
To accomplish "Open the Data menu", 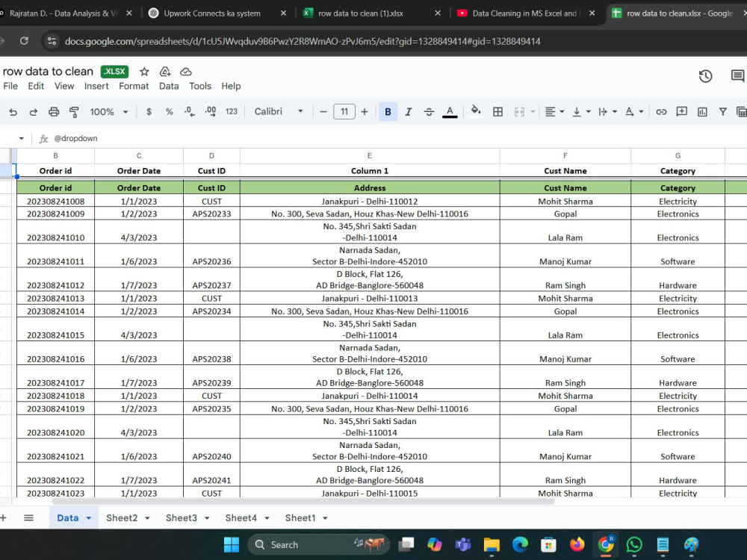I will pos(169,86).
